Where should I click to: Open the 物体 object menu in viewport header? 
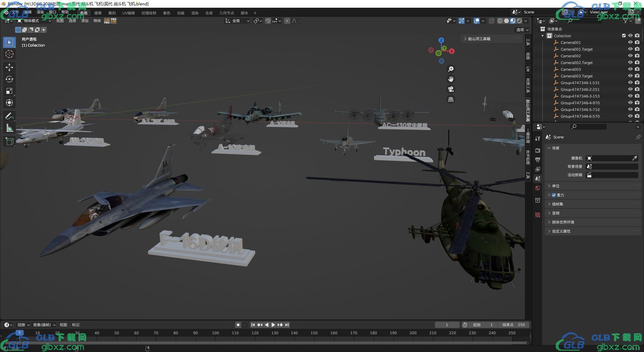coord(97,21)
